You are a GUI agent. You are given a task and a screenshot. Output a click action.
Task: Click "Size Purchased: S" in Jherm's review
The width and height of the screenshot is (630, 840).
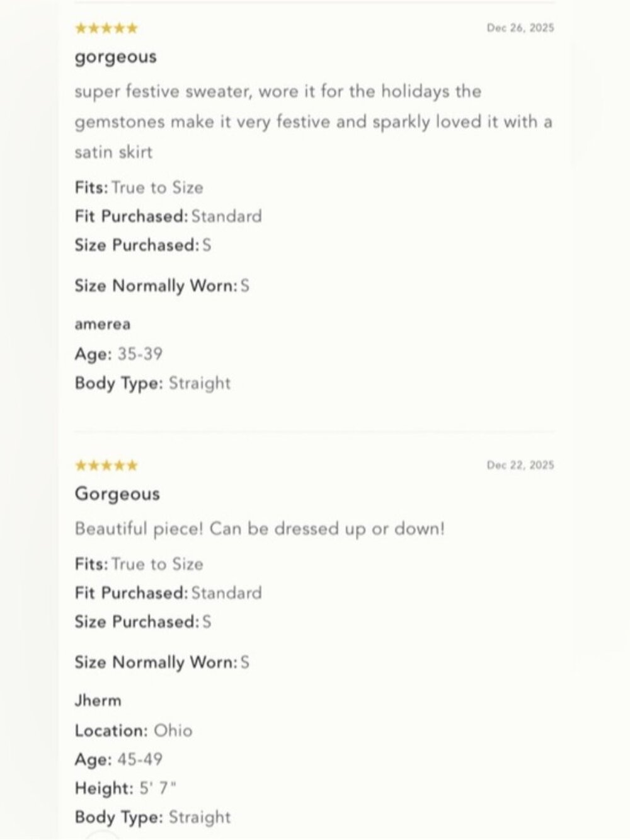pos(143,622)
